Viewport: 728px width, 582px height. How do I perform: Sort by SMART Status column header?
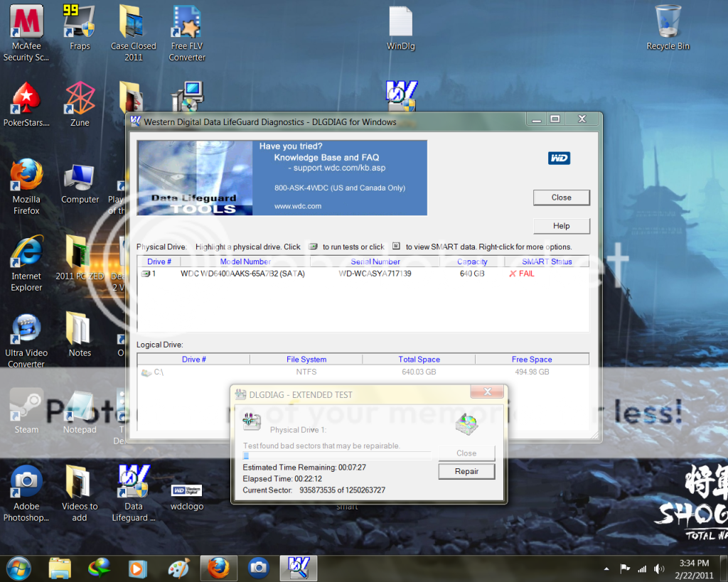tap(547, 262)
